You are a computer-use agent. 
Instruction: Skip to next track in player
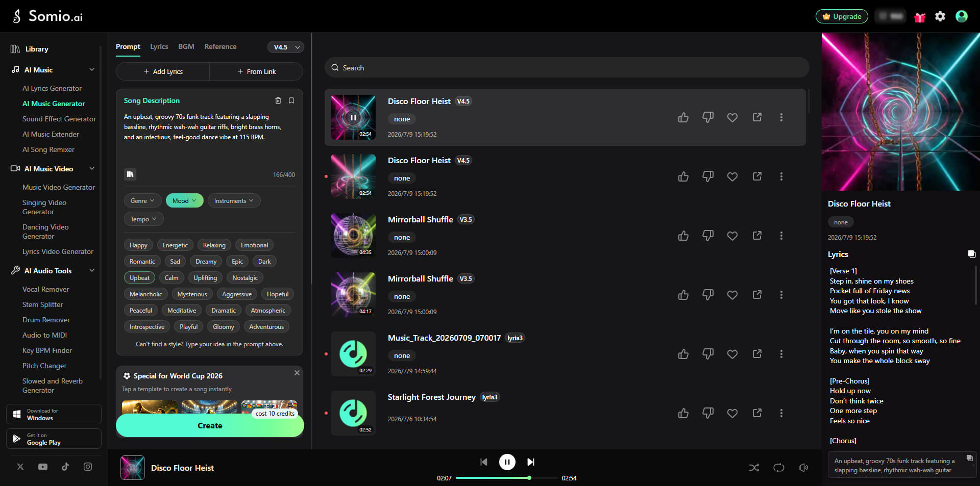point(531,462)
